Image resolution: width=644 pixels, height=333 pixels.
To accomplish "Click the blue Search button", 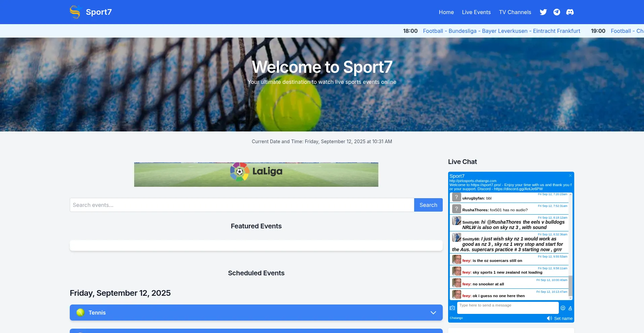I will (428, 205).
